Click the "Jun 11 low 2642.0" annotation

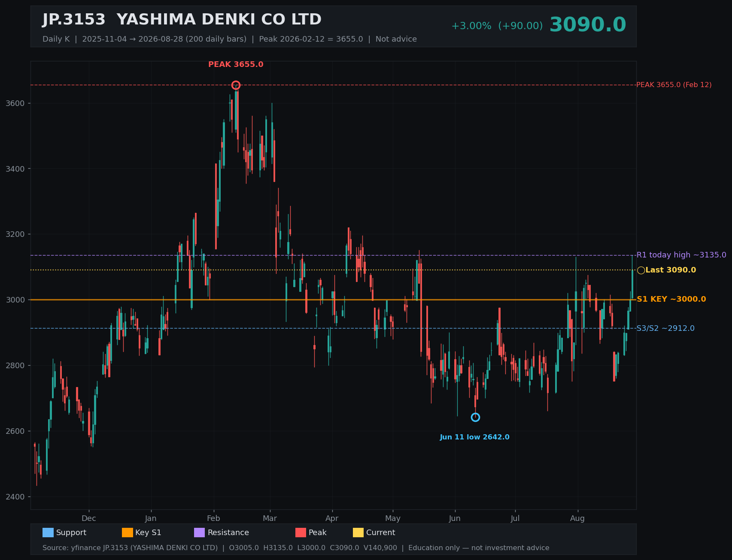pyautogui.click(x=475, y=437)
